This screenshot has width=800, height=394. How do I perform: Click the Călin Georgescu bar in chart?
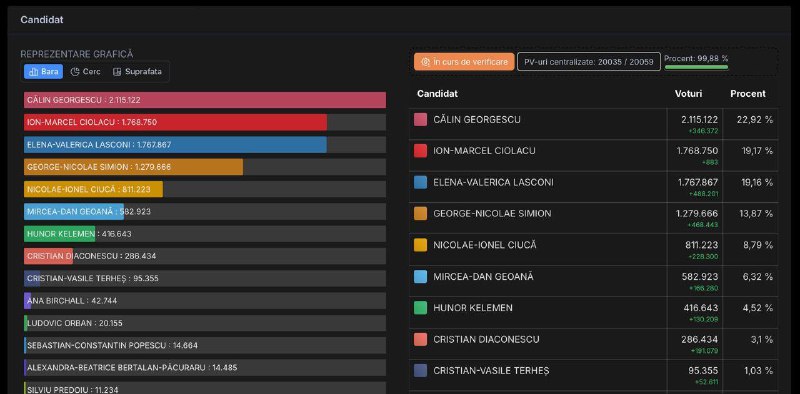click(x=205, y=100)
